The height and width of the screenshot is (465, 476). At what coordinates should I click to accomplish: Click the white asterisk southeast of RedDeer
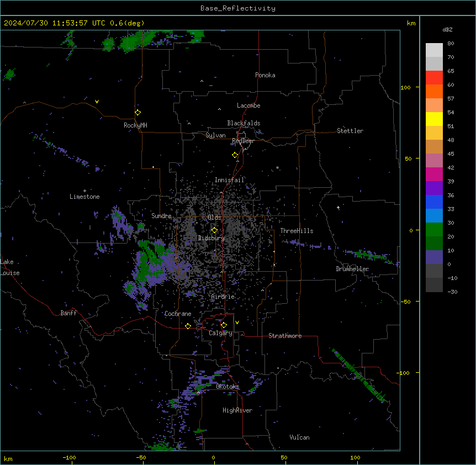(x=277, y=167)
